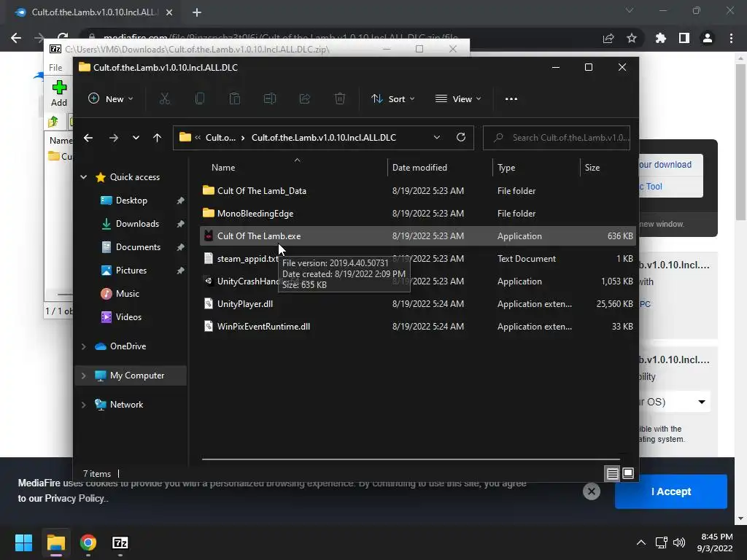Select the WinPixEventRuntime.dll file
This screenshot has width=747, height=560.
click(x=418, y=326)
